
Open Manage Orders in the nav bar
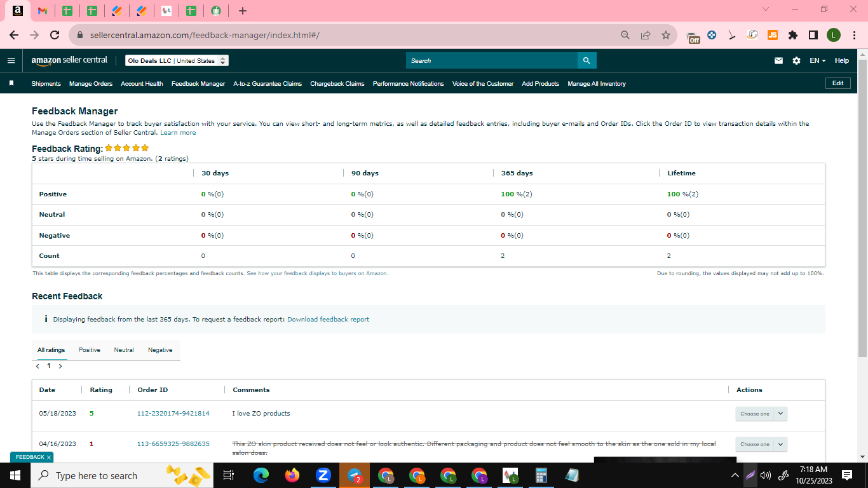pyautogui.click(x=91, y=83)
